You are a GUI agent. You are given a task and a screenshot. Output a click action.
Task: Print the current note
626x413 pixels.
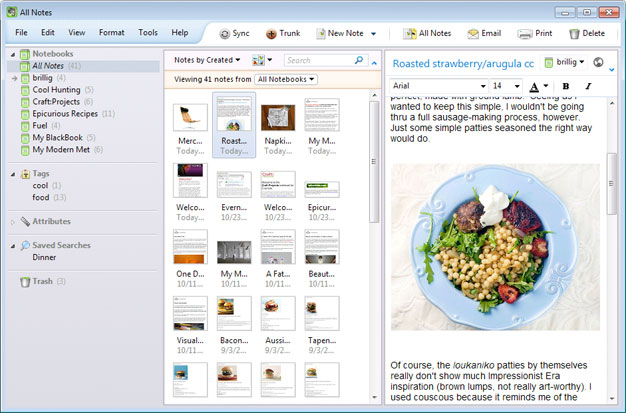click(535, 33)
